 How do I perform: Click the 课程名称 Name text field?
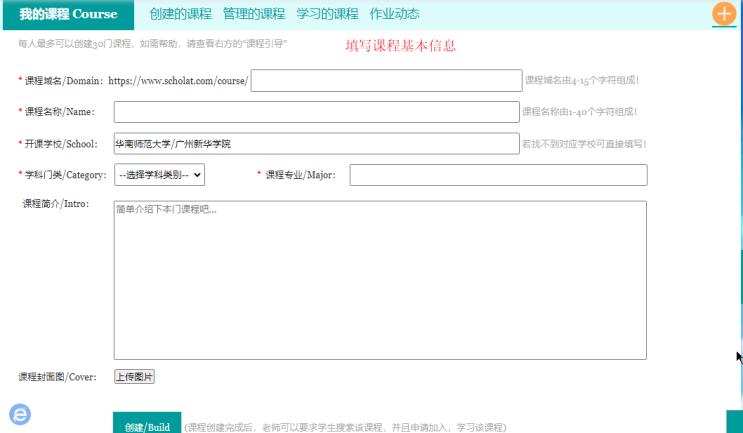(x=316, y=112)
